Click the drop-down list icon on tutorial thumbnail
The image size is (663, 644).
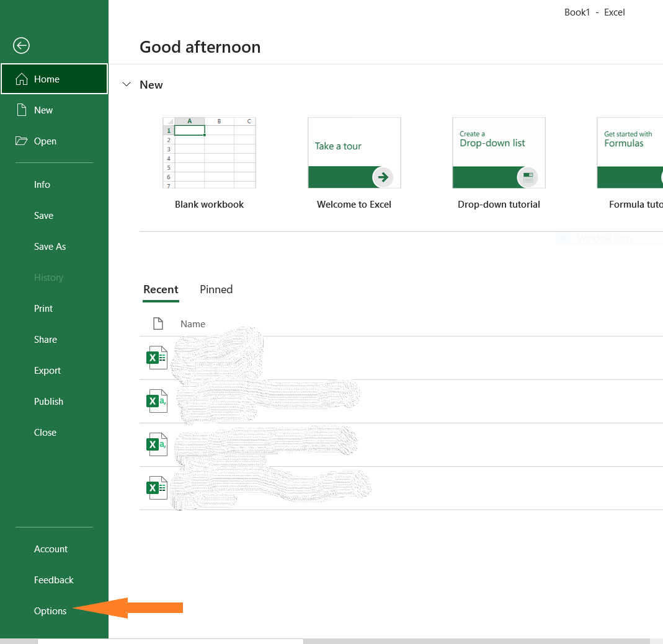click(x=528, y=177)
